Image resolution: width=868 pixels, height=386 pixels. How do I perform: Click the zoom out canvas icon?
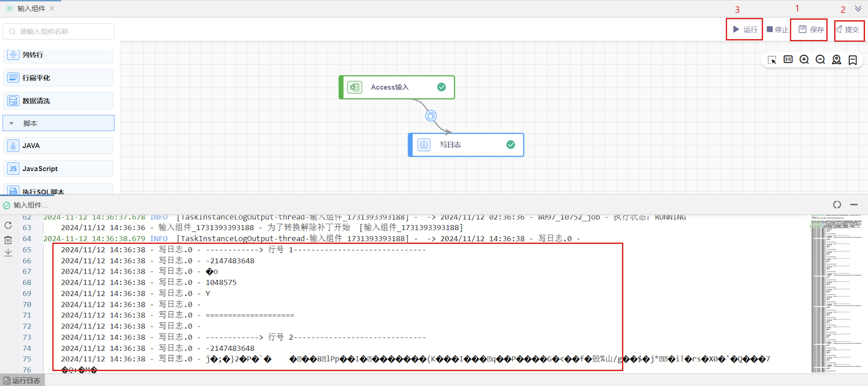point(820,59)
